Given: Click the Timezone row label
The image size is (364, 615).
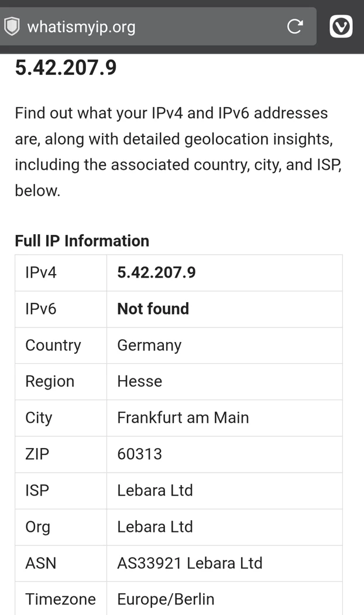Looking at the screenshot, I should pyautogui.click(x=60, y=599).
